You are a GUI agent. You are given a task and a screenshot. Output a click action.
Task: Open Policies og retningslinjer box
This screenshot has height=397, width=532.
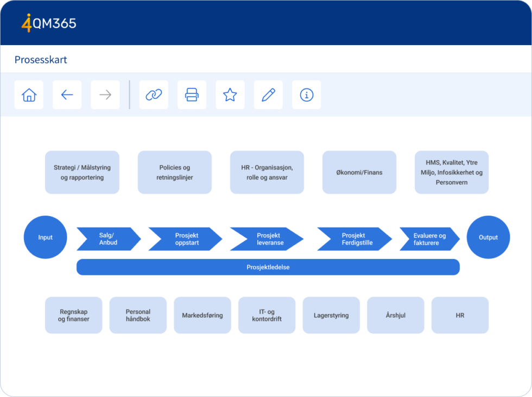point(174,172)
